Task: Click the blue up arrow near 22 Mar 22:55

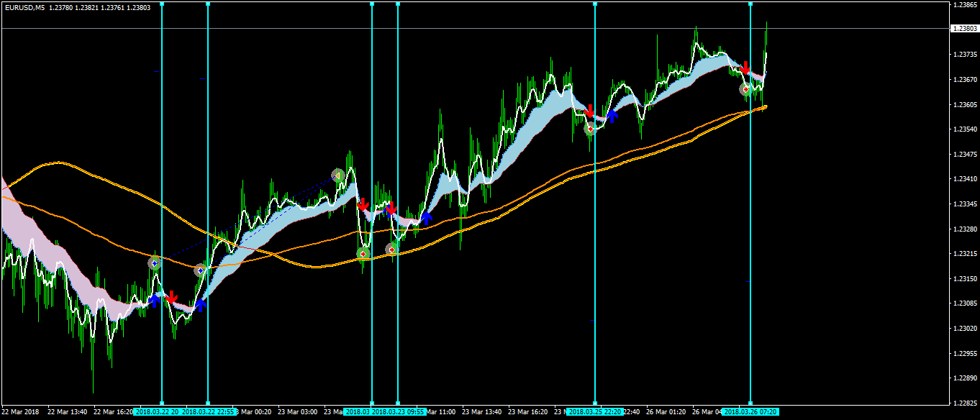Action: (201, 304)
